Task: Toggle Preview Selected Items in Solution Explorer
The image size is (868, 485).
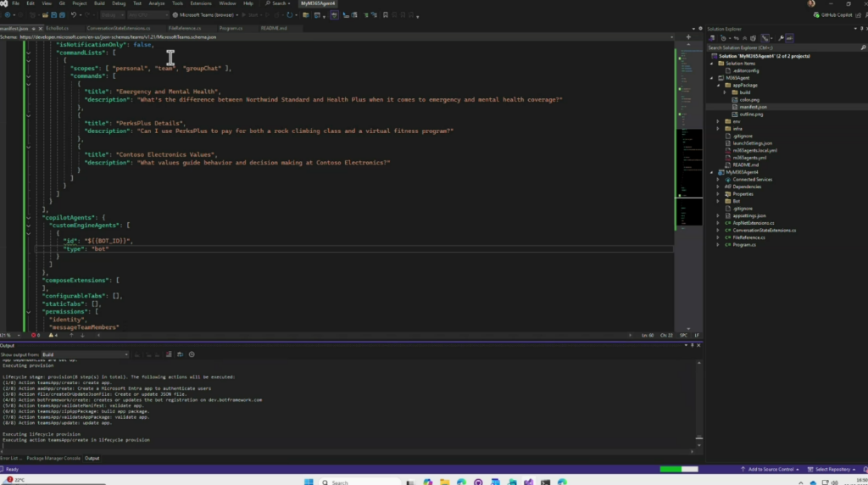Action: [x=789, y=38]
